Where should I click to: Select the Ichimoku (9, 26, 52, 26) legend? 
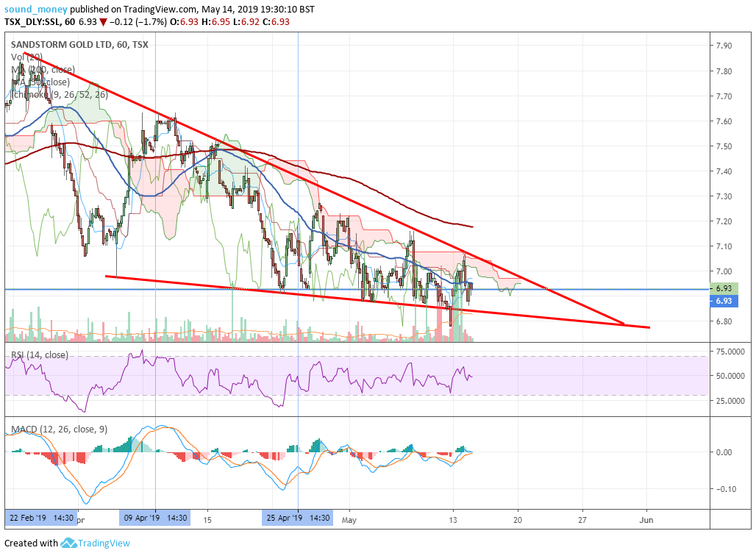(x=60, y=95)
